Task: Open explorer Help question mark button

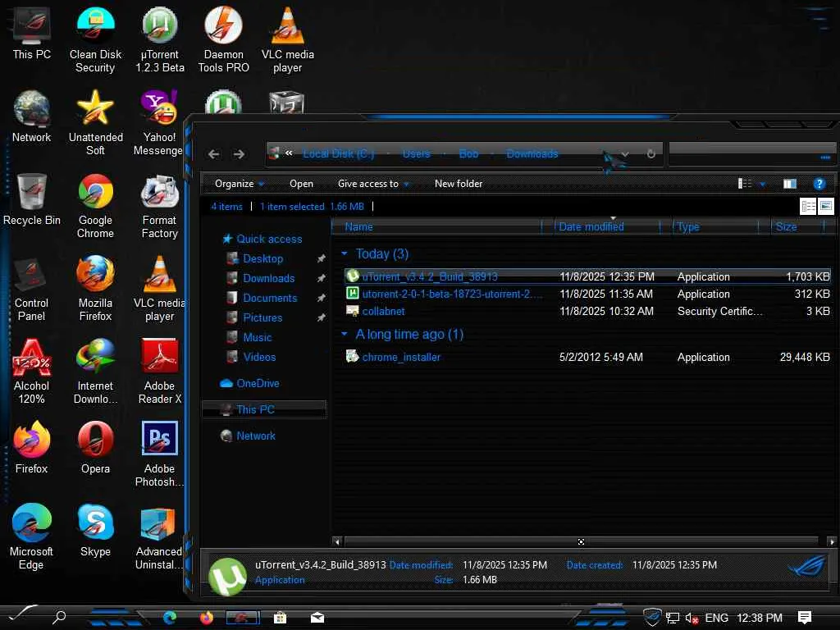Action: tap(819, 184)
